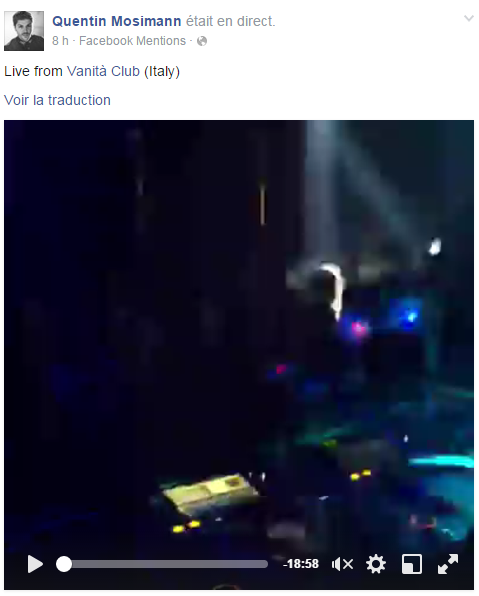The width and height of the screenshot is (479, 596).
Task: Click the remaining time -18:58 display
Action: (x=301, y=564)
